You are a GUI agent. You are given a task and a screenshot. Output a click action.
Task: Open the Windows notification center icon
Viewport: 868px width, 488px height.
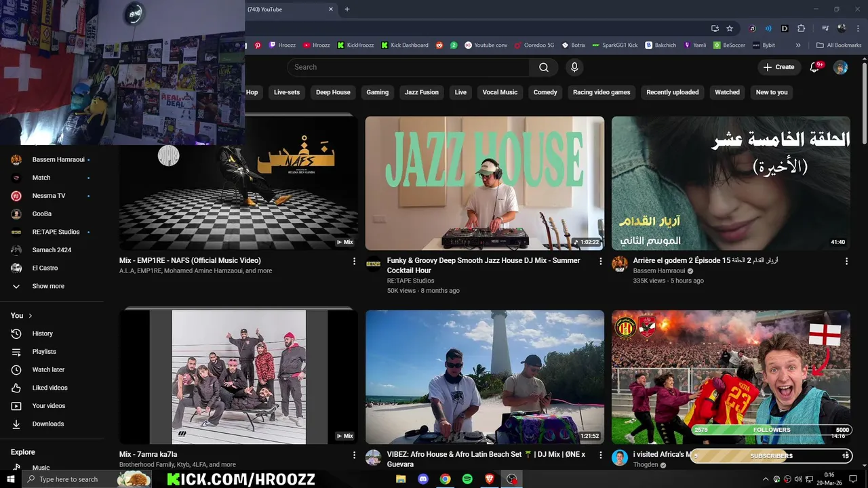point(853,479)
